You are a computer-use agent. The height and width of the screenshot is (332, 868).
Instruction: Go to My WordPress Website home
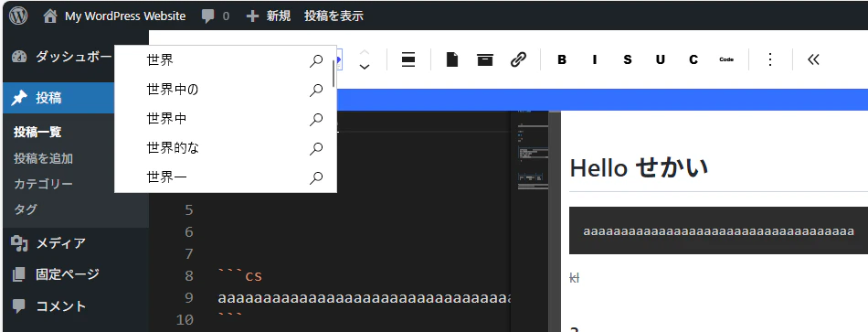[114, 16]
